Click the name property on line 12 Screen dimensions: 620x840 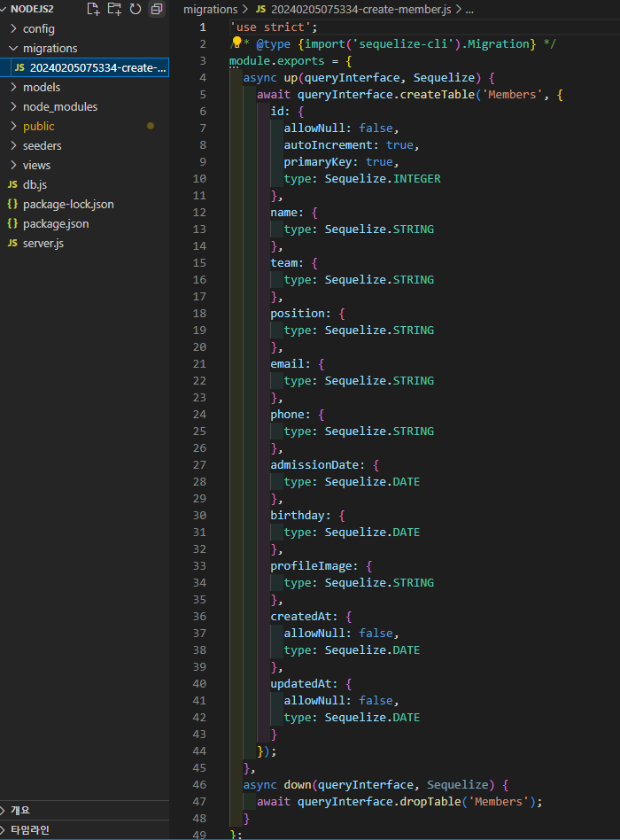283,212
